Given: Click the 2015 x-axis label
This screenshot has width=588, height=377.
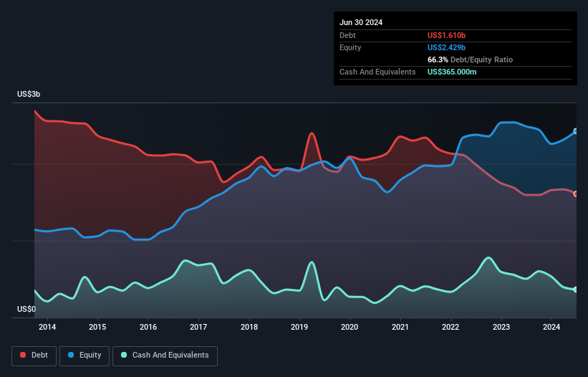Looking at the screenshot, I should 97,327.
